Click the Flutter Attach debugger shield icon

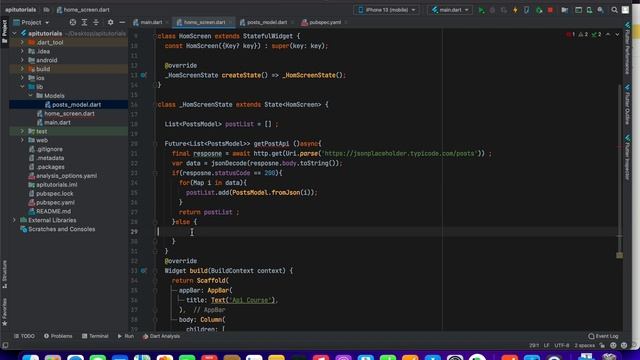click(x=527, y=10)
